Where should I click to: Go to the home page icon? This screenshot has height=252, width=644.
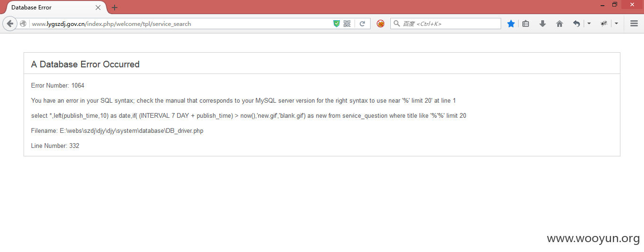click(560, 24)
